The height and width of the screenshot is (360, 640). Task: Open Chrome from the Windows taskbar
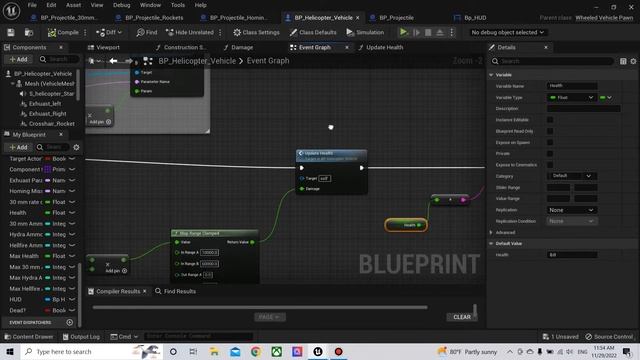coord(256,351)
